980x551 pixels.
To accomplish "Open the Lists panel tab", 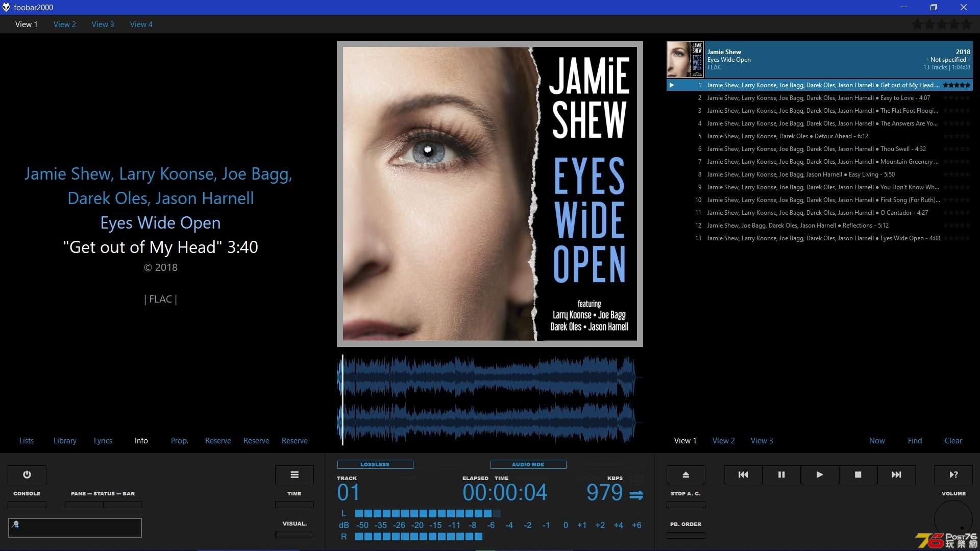I will tap(27, 441).
